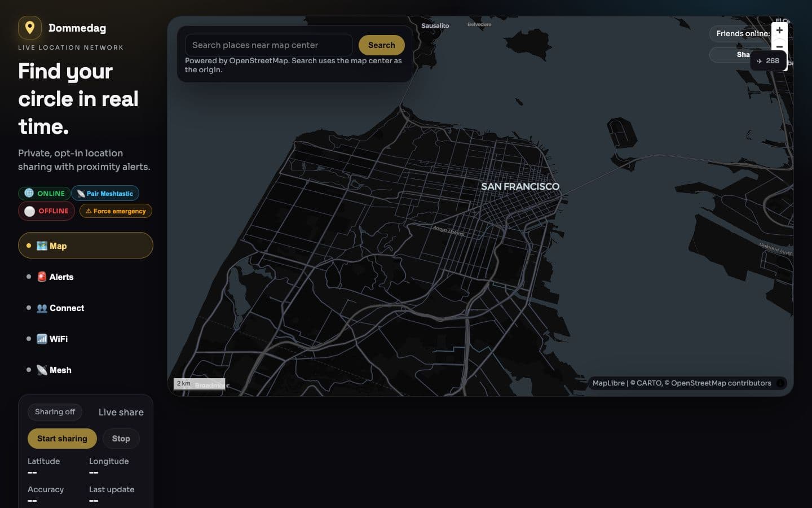
Task: Zoom in the map with plus button
Action: [x=779, y=30]
